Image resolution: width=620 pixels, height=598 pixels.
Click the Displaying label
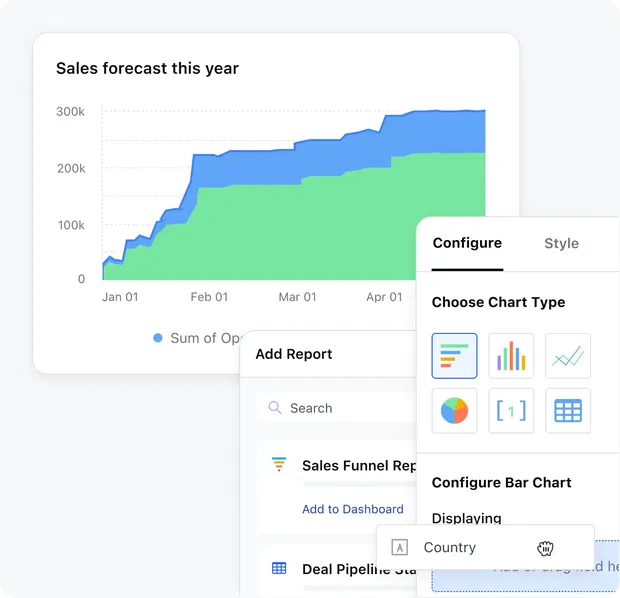click(467, 518)
